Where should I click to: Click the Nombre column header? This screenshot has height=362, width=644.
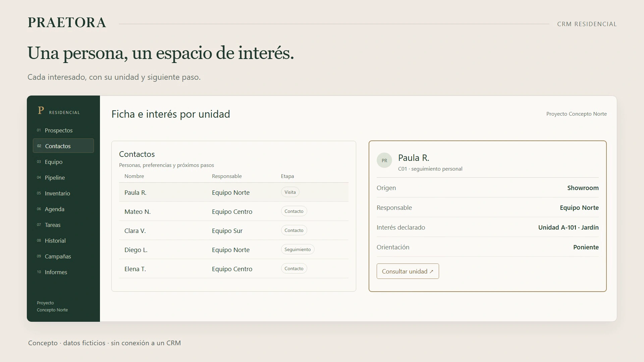[134, 176]
